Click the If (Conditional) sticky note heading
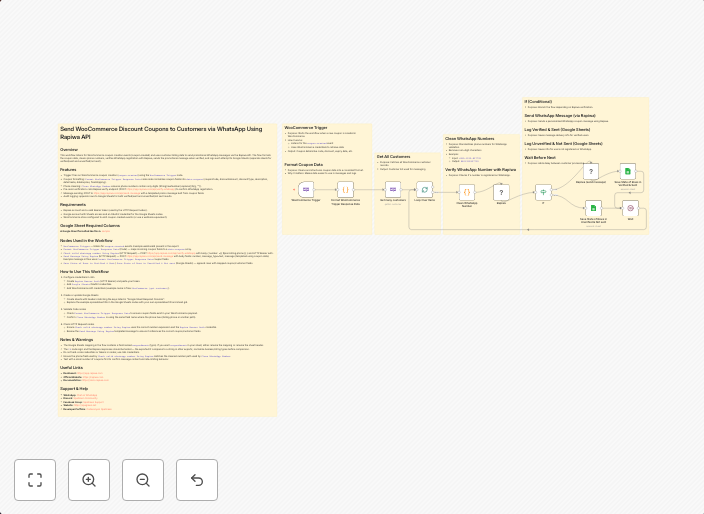The image size is (704, 514). tap(538, 101)
